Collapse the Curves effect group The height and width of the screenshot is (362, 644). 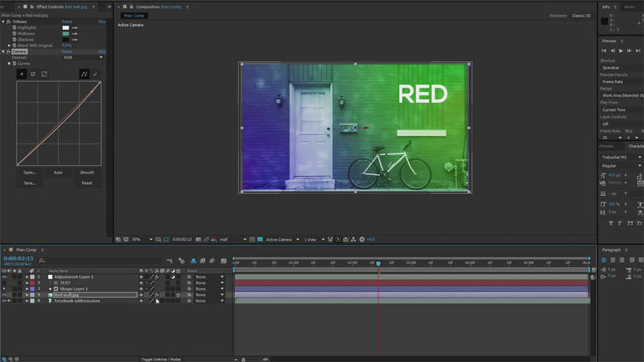pos(3,52)
